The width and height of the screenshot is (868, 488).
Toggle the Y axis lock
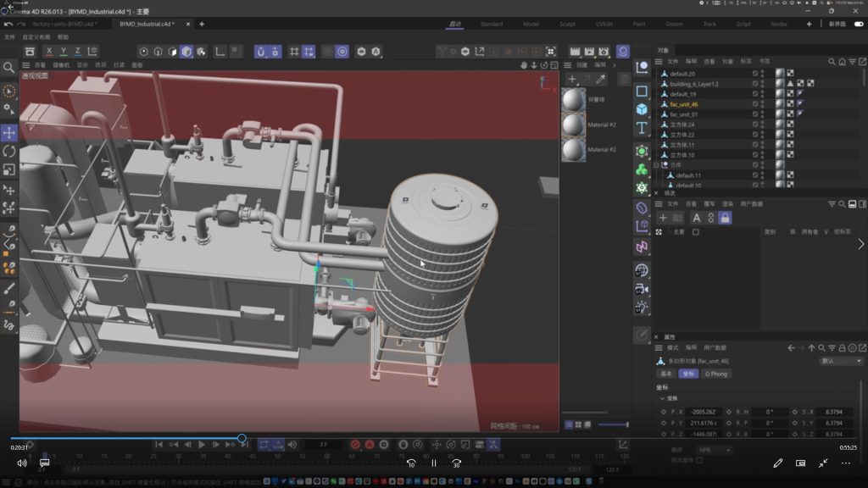pyautogui.click(x=64, y=52)
